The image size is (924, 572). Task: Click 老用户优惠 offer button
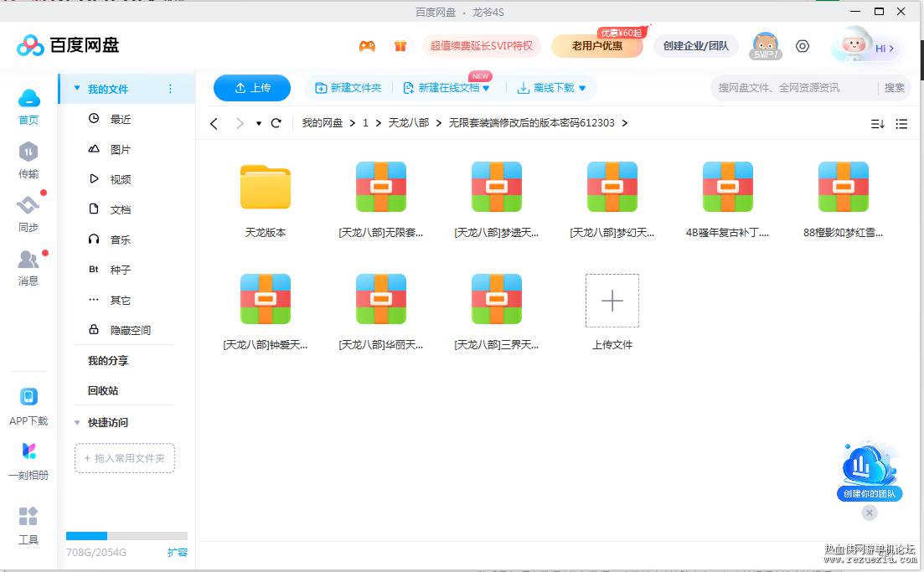[597, 46]
